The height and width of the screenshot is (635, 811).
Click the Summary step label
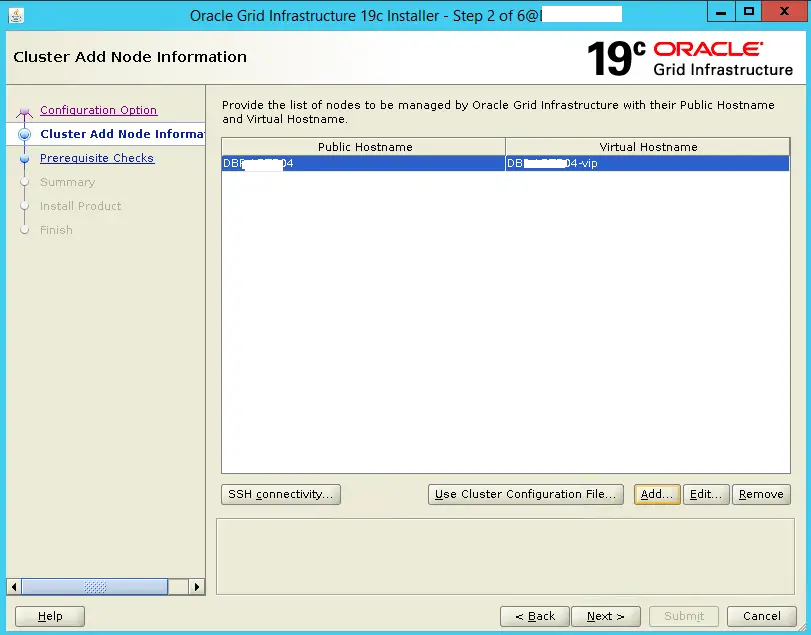[x=67, y=182]
